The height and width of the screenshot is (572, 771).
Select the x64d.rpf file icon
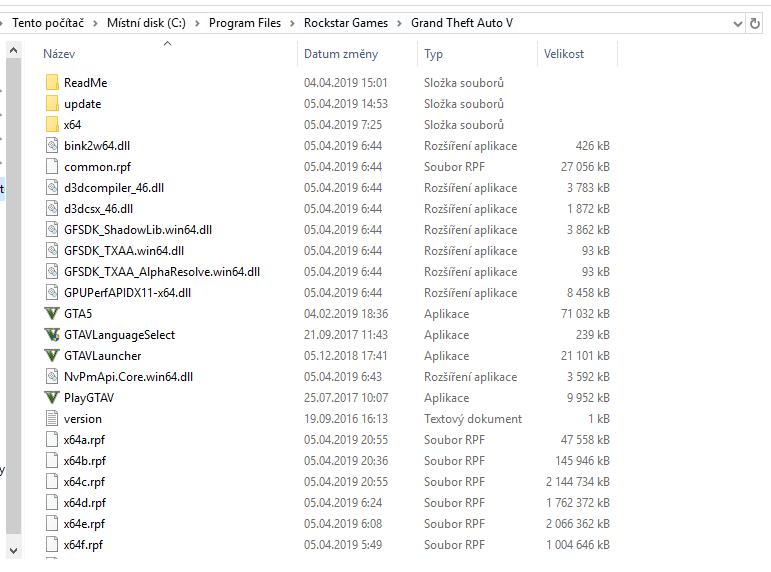click(x=52, y=503)
